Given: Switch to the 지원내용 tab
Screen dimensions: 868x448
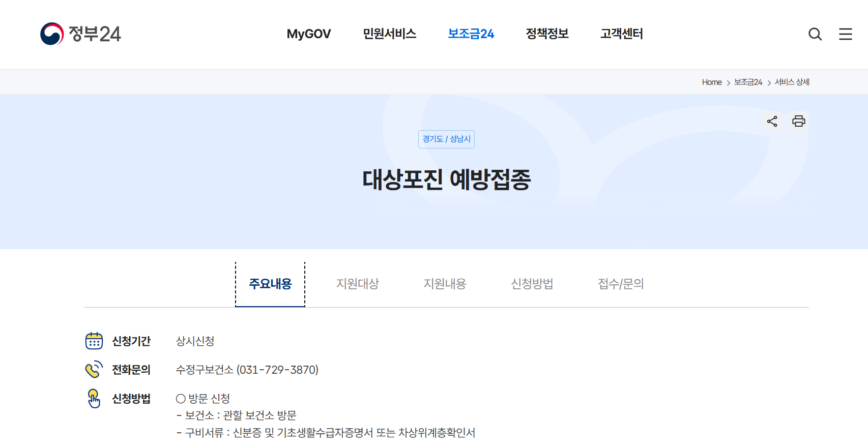Looking at the screenshot, I should 445,284.
